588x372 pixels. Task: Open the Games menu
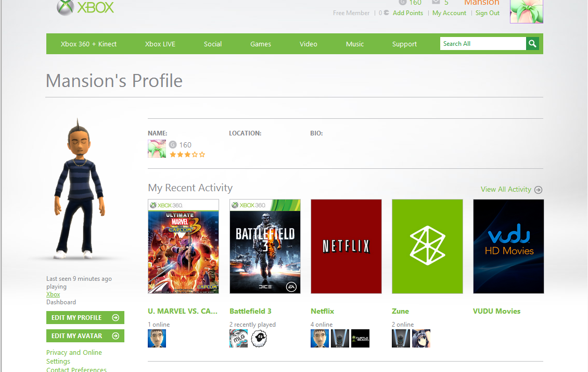click(x=261, y=44)
